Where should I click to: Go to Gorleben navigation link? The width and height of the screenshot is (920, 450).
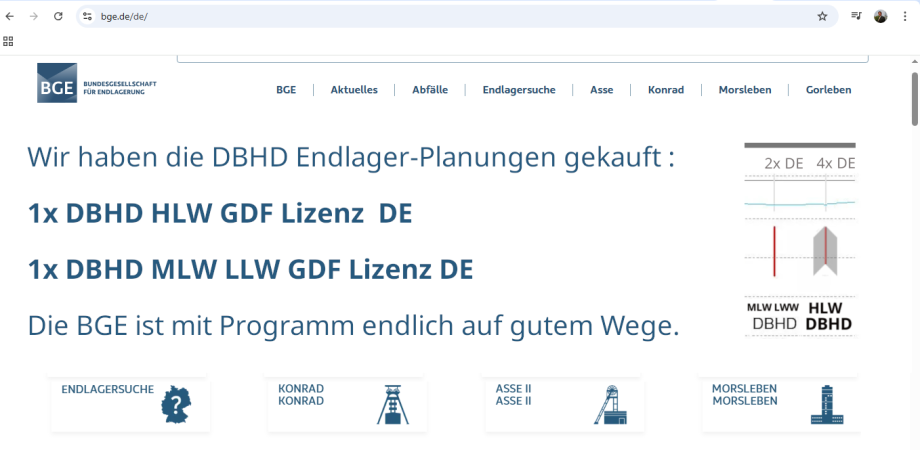(x=828, y=90)
